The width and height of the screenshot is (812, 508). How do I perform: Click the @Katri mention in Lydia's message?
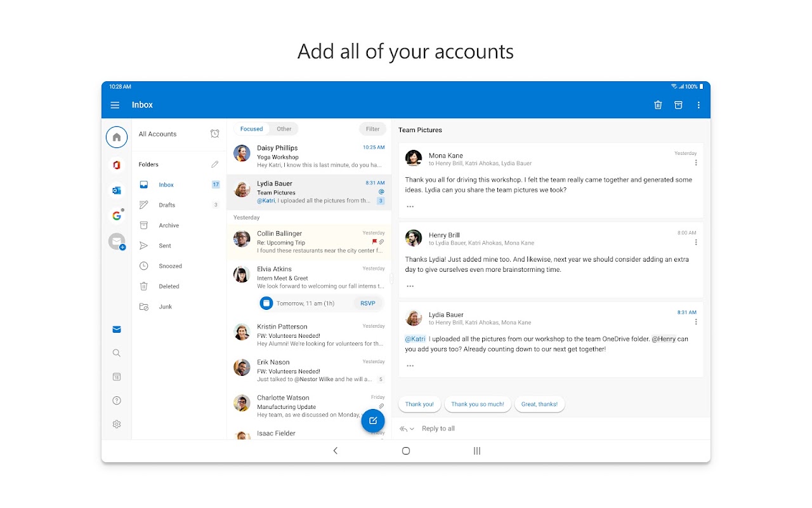415,339
